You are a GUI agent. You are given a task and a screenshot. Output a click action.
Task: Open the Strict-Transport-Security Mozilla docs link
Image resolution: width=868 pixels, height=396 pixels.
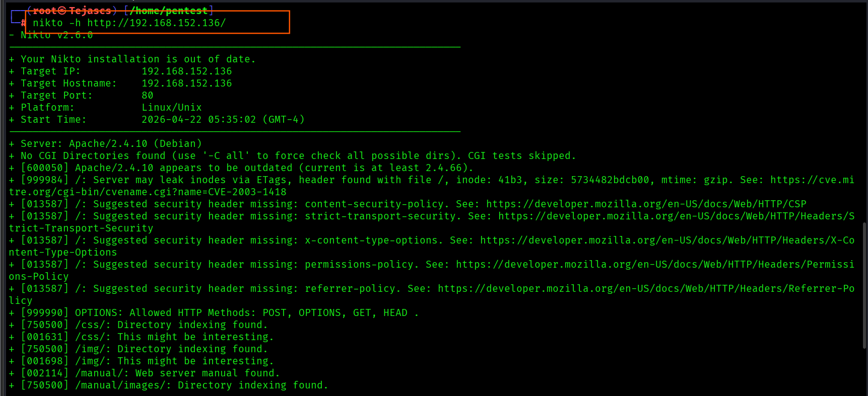[x=675, y=216]
